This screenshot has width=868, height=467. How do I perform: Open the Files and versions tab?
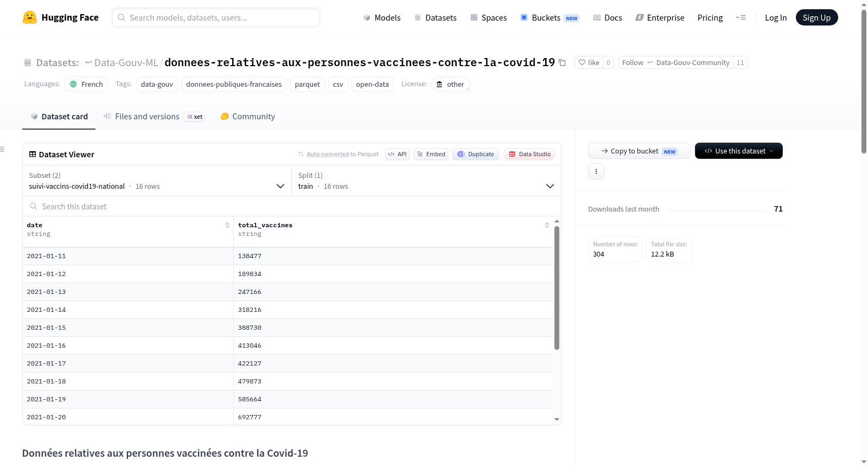click(x=154, y=117)
